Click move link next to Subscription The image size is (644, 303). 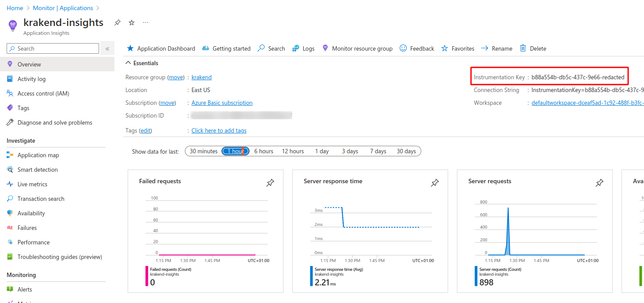(x=167, y=103)
